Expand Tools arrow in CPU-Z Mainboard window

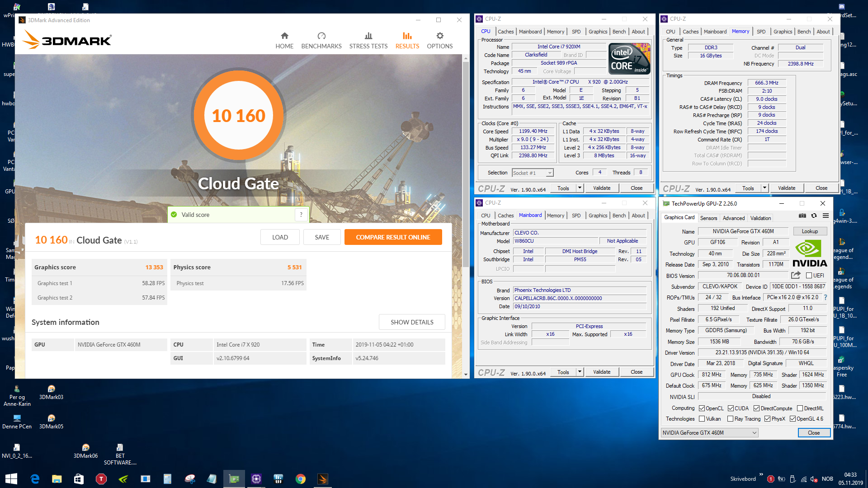[x=580, y=372]
